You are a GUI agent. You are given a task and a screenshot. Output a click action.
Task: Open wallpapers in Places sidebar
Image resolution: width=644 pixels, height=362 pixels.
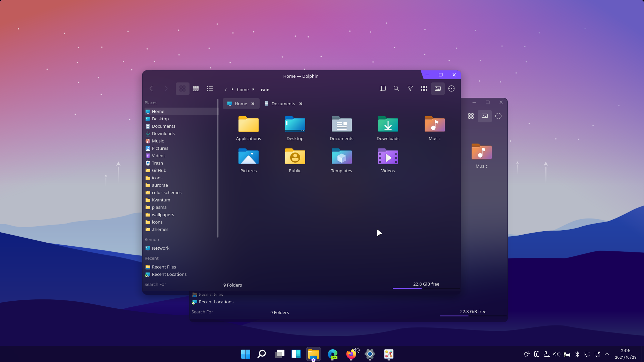(181, 215)
